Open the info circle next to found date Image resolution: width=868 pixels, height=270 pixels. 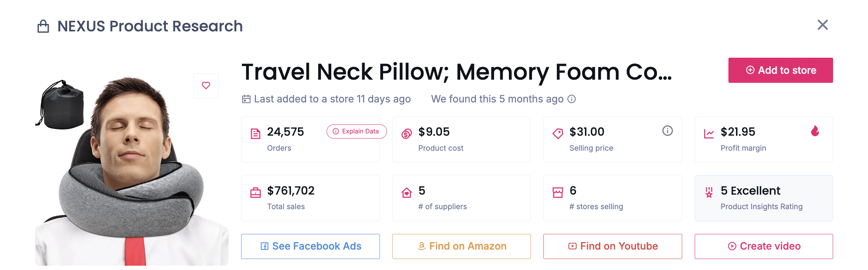click(x=572, y=99)
